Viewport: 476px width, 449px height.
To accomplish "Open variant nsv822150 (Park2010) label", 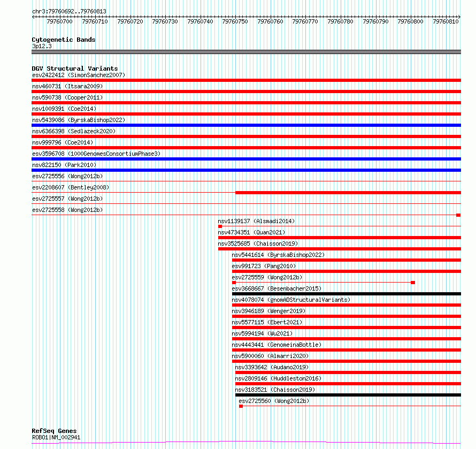I will [x=64, y=165].
